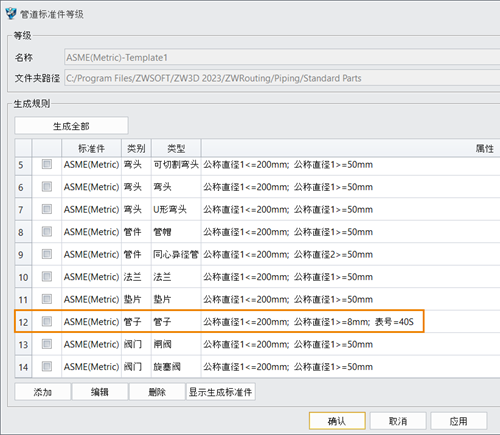Click the 删除 button
The width and height of the screenshot is (500, 435).
coord(157,392)
